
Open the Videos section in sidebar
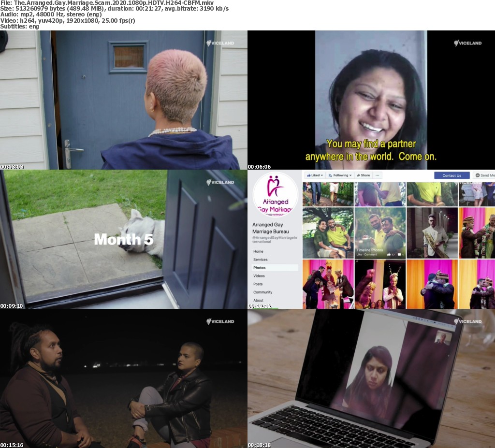(259, 276)
